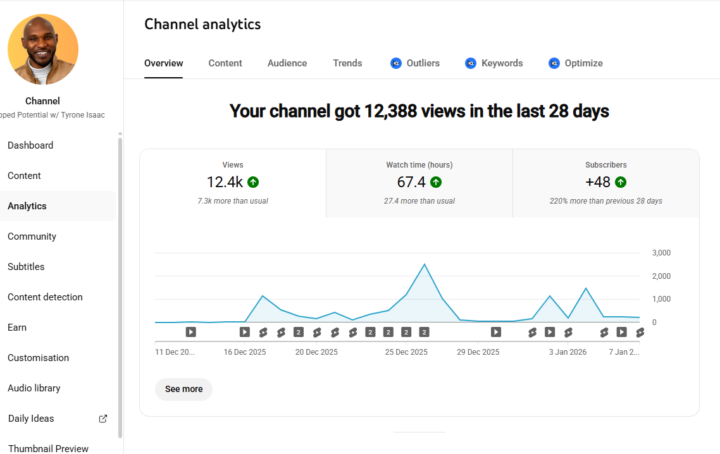The height and width of the screenshot is (454, 720).
Task: Click the video marker above the 7 Jan label
Action: (x=622, y=332)
